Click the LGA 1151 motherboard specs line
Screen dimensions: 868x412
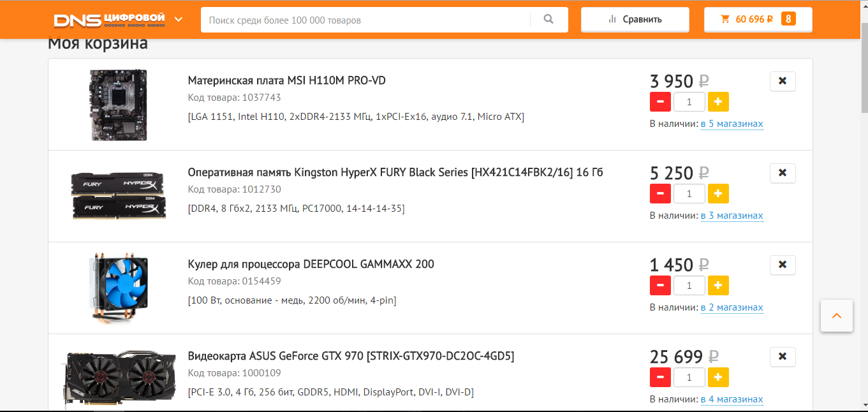point(356,117)
